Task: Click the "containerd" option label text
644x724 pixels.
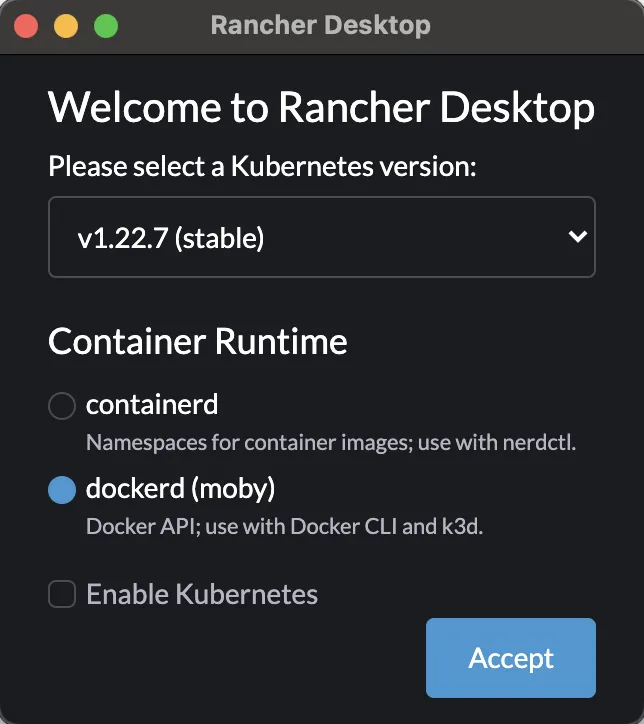Action: 152,405
